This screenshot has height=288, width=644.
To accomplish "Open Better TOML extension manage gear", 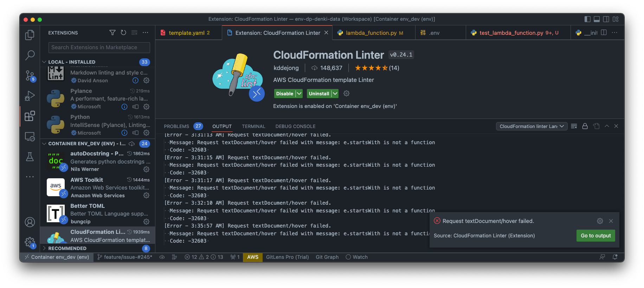I will pyautogui.click(x=147, y=222).
